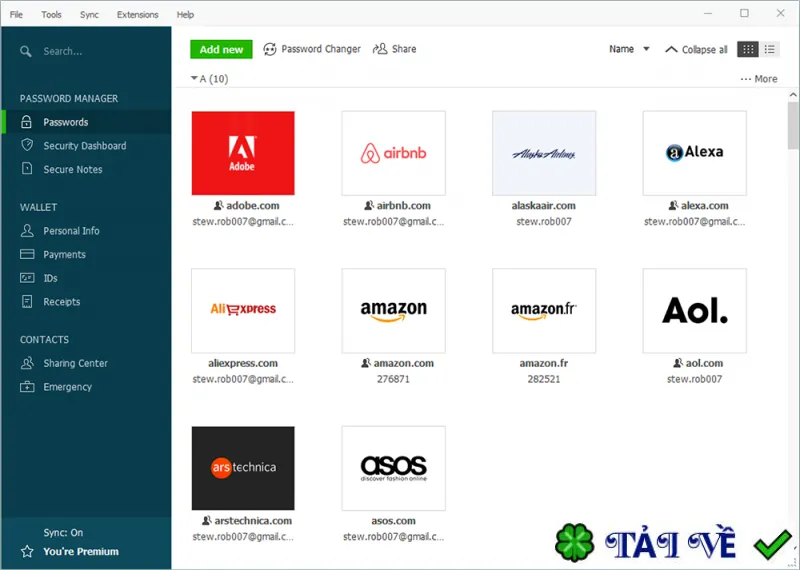
Task: Click the Passwords lock icon
Action: point(27,122)
